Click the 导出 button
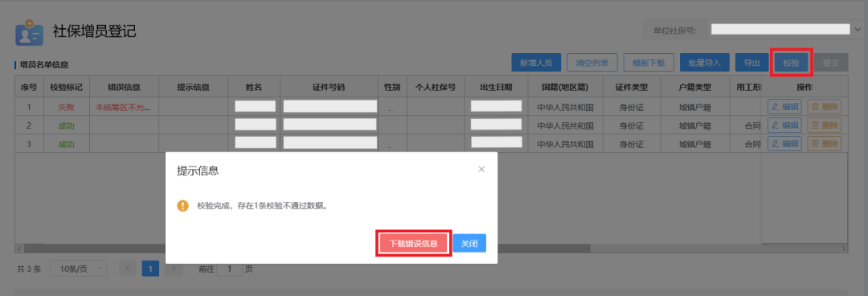This screenshot has width=868, height=296. coord(751,63)
